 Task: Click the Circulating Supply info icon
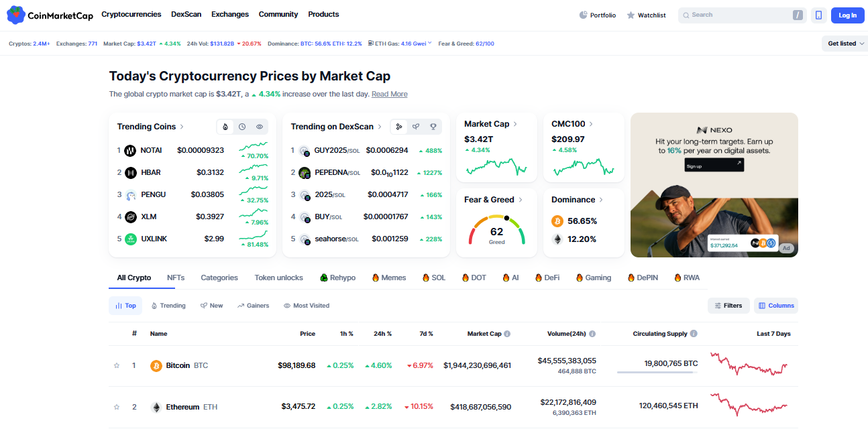coord(694,334)
